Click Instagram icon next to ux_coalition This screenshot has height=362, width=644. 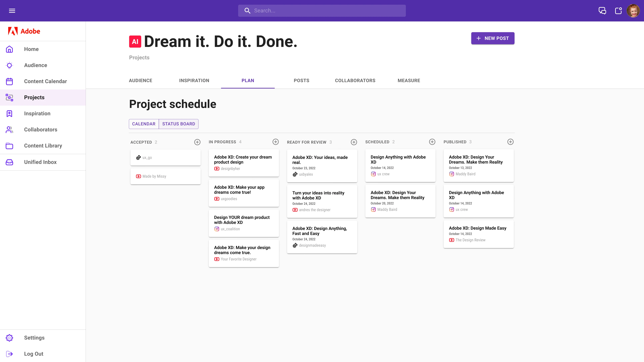coord(217,229)
